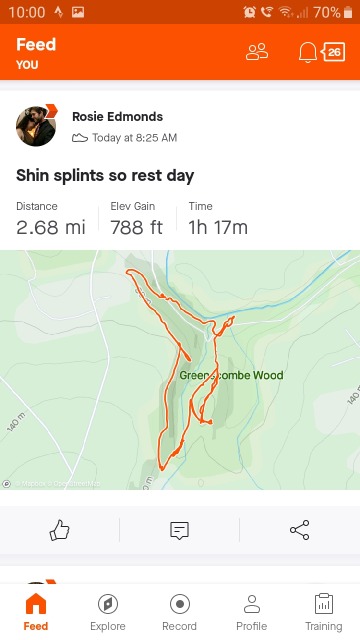Open the find friends icon
Screen dimensions: 360x640
coord(257,52)
